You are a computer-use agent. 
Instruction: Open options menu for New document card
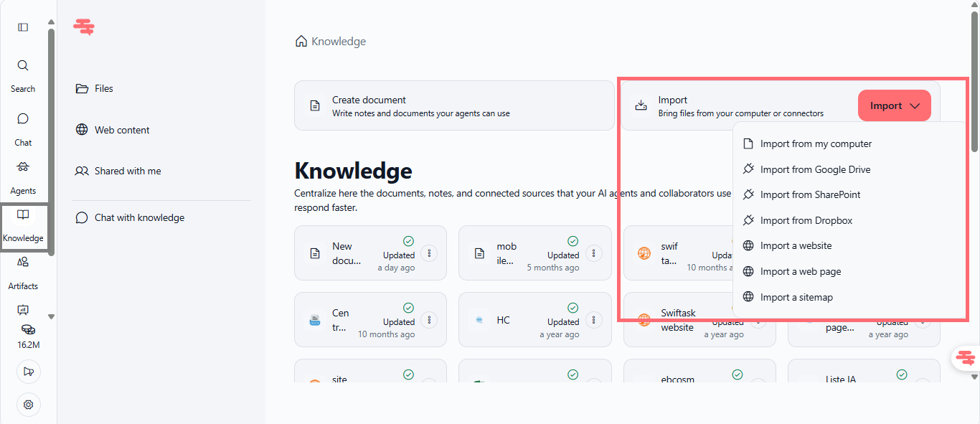(x=429, y=253)
